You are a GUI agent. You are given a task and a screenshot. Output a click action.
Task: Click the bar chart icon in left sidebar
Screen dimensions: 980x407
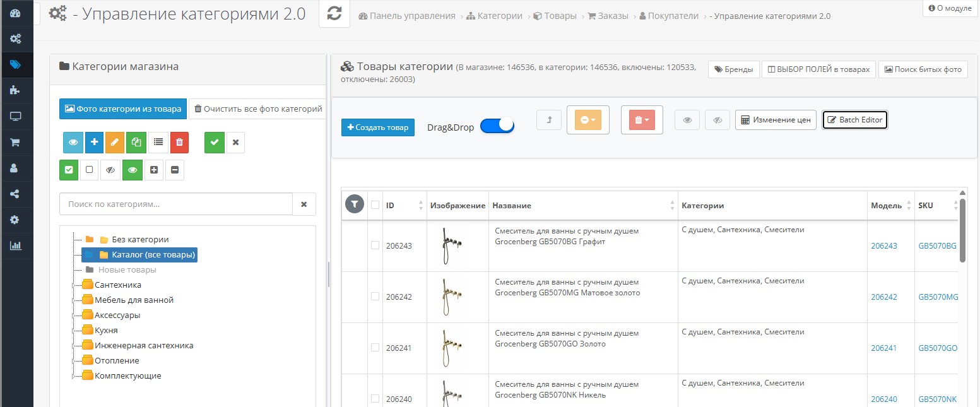[x=16, y=245]
